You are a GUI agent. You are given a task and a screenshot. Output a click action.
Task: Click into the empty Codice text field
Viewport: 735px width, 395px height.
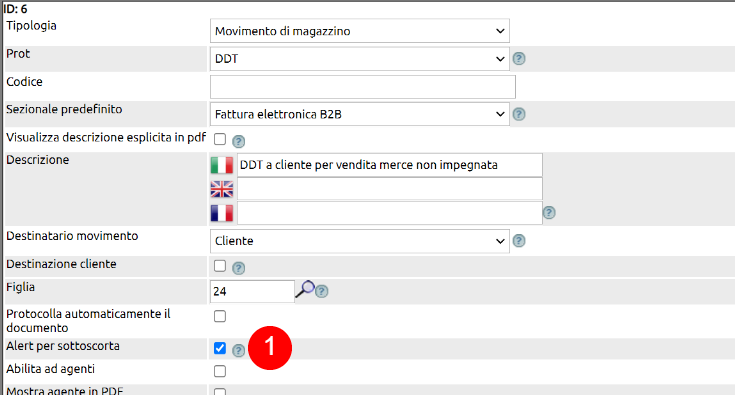[363, 87]
